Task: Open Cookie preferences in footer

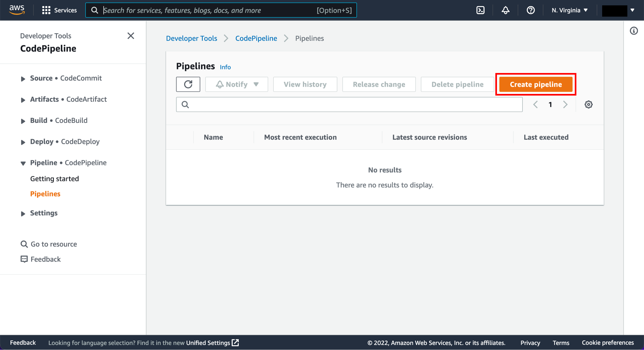Action: coord(608,343)
